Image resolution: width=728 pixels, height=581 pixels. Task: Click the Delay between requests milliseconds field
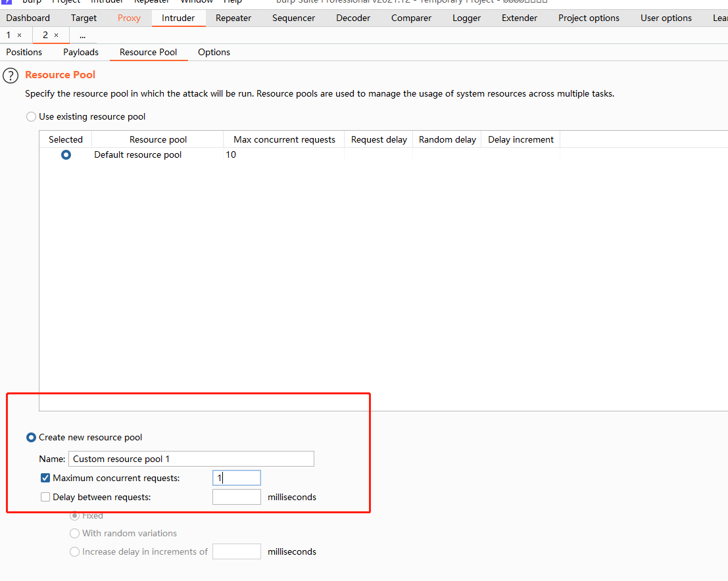tap(237, 497)
